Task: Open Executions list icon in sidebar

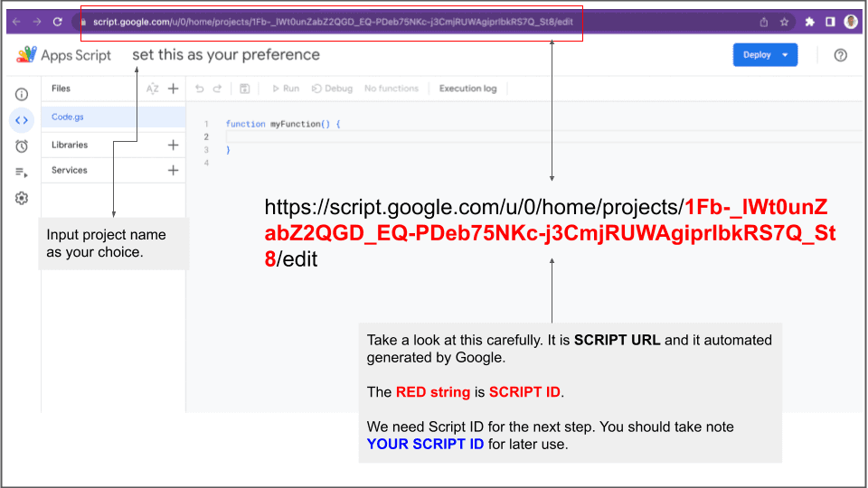Action: point(22,173)
